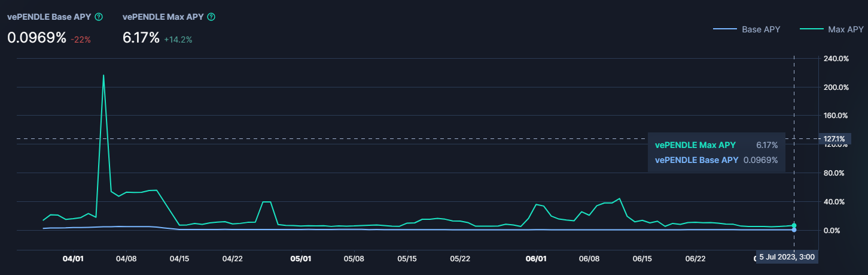Open the vePENDLE Max APY help icon
The height and width of the screenshot is (275, 868).
click(x=211, y=17)
